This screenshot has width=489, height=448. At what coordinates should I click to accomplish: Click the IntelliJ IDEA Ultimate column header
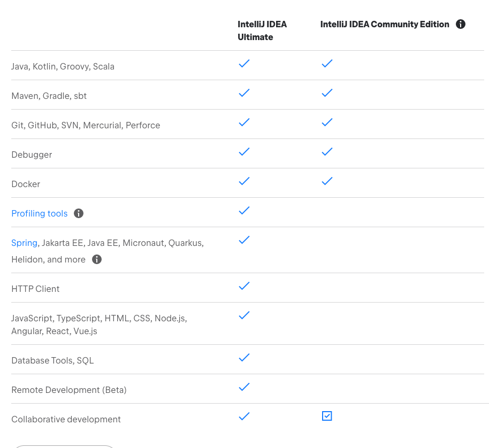click(262, 30)
